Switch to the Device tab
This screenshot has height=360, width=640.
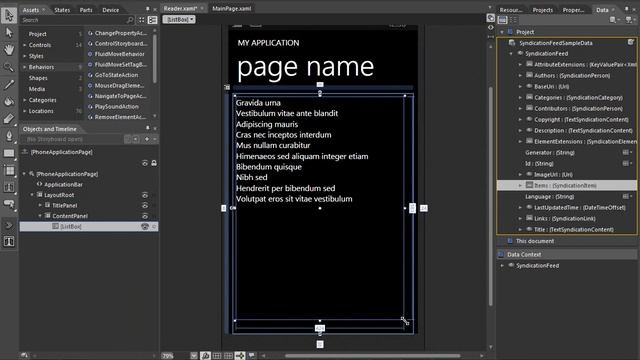coord(111,10)
